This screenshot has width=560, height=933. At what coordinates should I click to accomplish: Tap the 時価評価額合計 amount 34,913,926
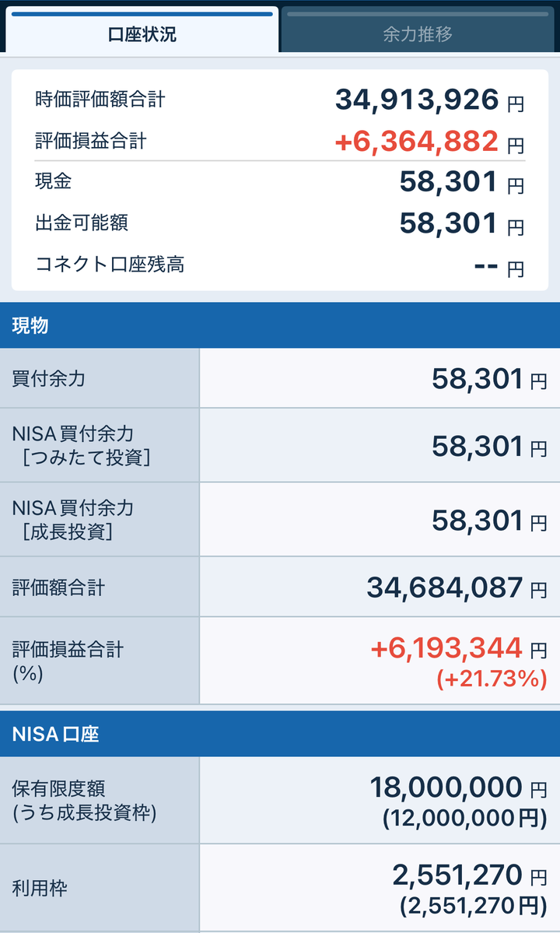tap(417, 100)
